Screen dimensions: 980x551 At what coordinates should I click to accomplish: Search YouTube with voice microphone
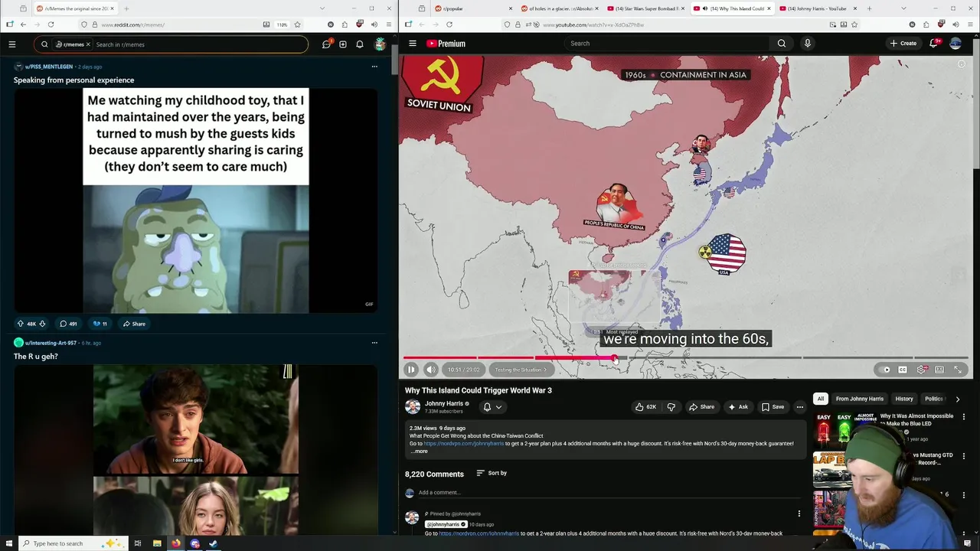point(807,44)
